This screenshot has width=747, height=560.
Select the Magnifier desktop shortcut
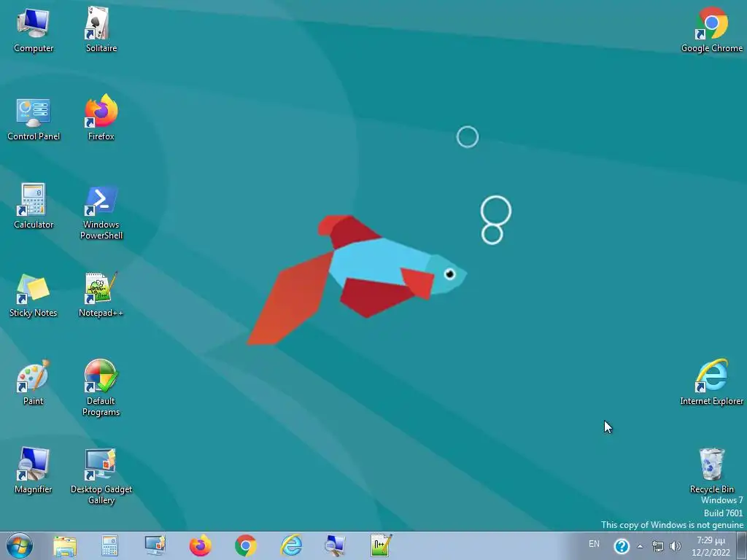coord(34,472)
